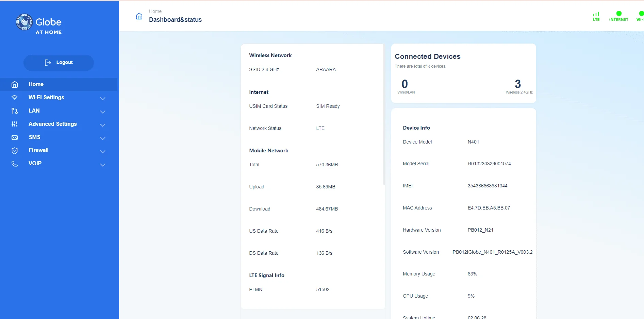
Task: Click the Wired/LAN device count 0
Action: point(404,84)
